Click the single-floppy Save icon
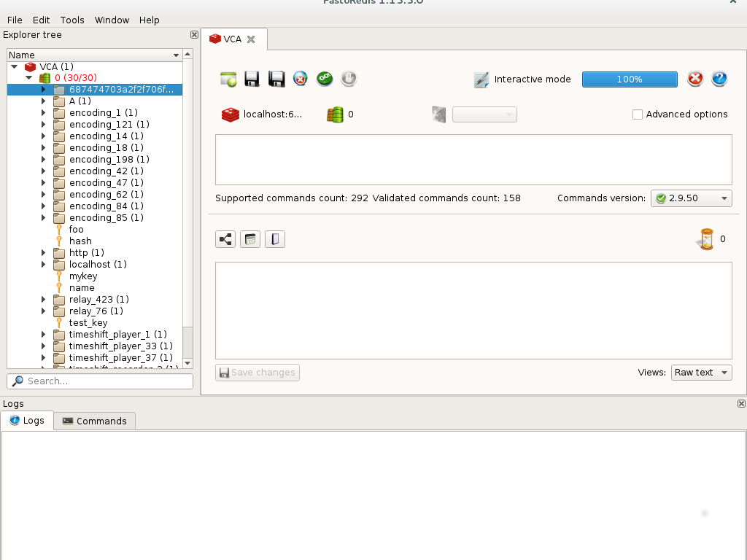Viewport: 747px width, 560px height. click(252, 79)
